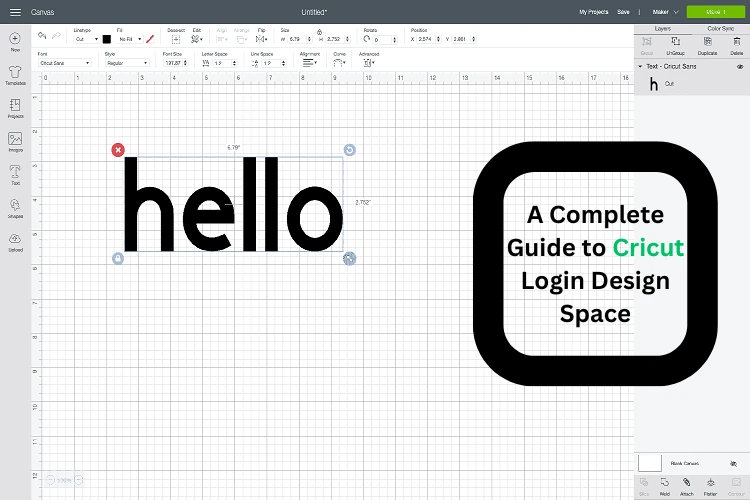Click the Line Space stepper arrows
This screenshot has width=750, height=500.
click(x=283, y=63)
